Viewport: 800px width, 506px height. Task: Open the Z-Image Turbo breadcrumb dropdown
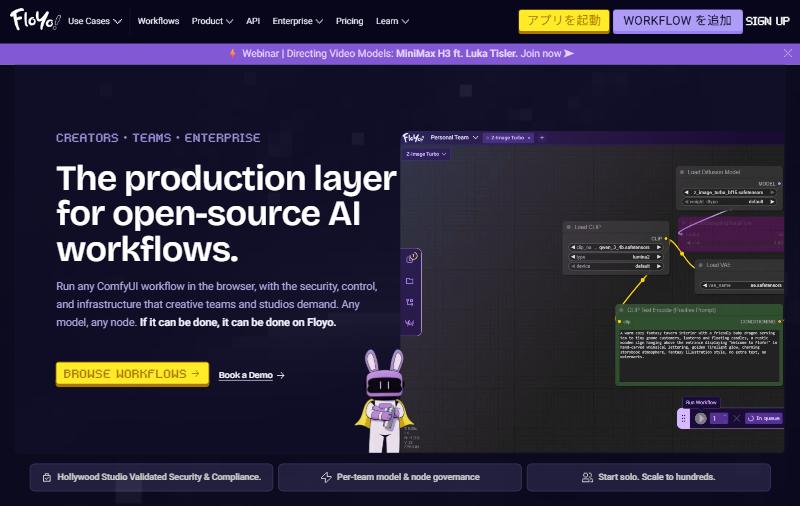pos(427,154)
